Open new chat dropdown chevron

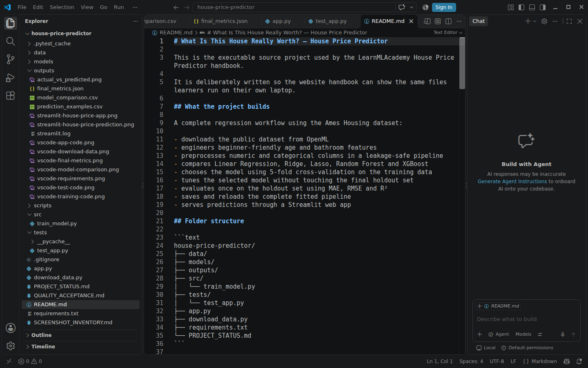(535, 21)
